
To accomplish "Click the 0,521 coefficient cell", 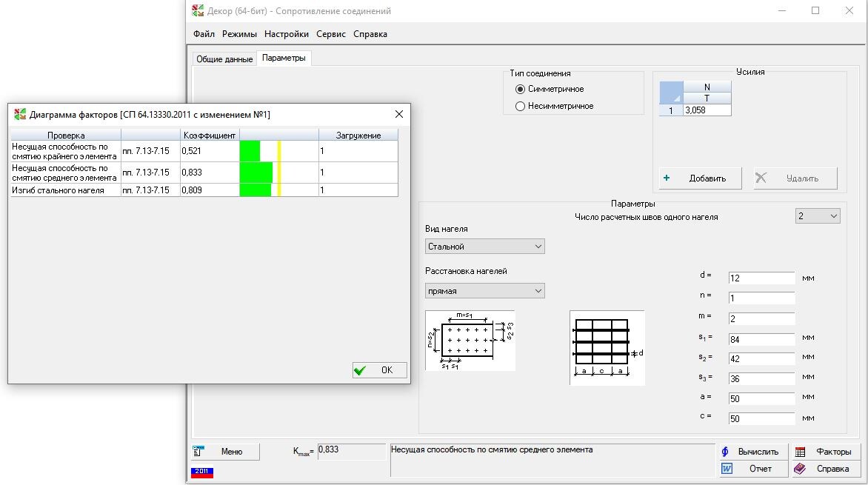I will coord(210,151).
